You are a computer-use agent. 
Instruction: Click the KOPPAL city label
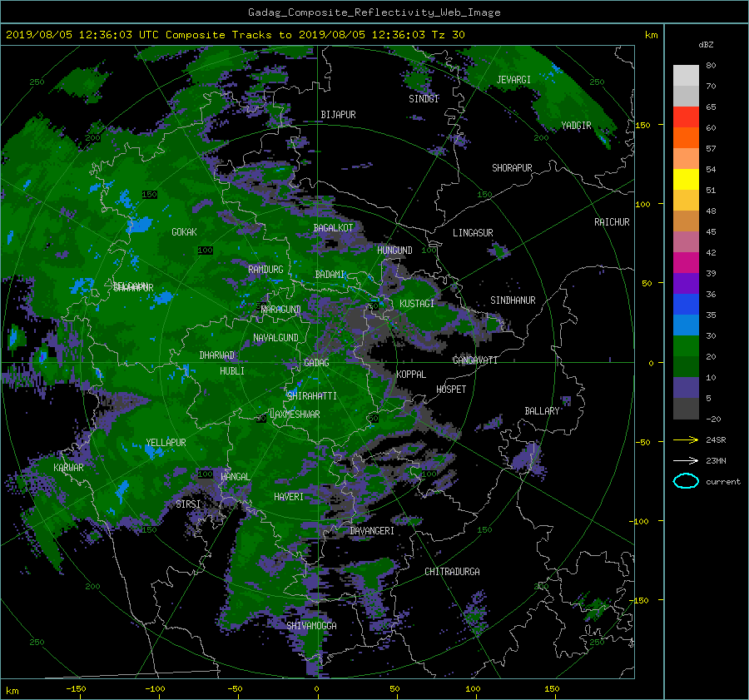click(411, 375)
